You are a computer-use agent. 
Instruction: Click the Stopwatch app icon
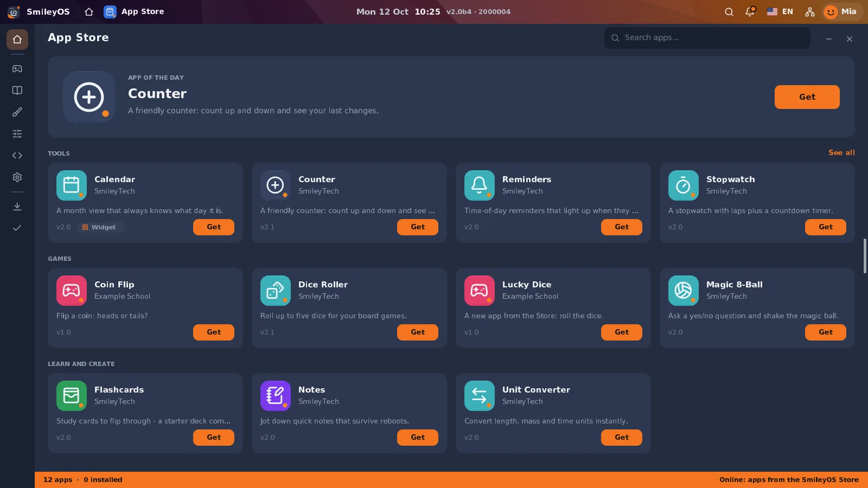click(684, 185)
